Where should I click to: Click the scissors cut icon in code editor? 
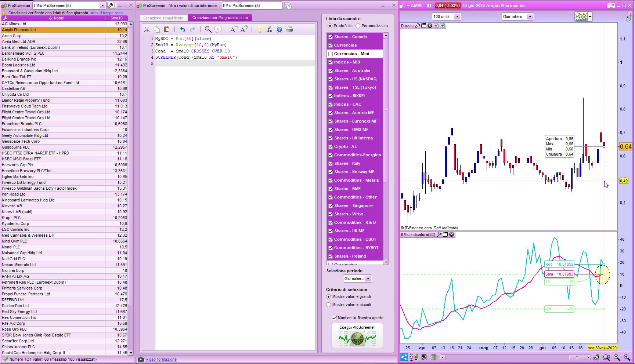point(147,30)
